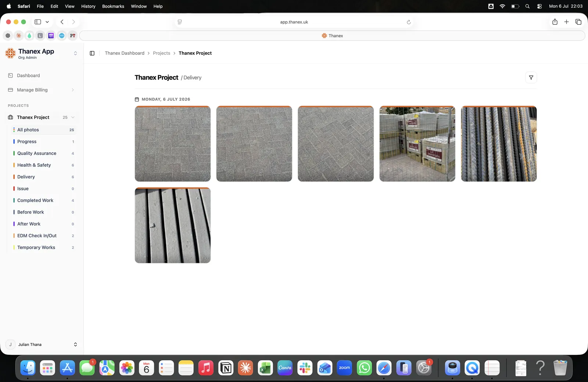Select Delivery category
588x382 pixels.
[44, 177]
